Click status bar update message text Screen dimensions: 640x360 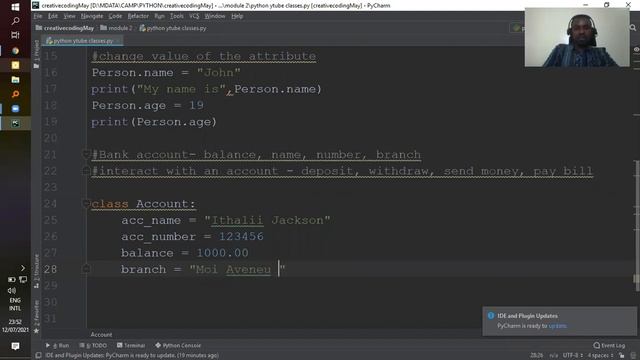click(132, 356)
